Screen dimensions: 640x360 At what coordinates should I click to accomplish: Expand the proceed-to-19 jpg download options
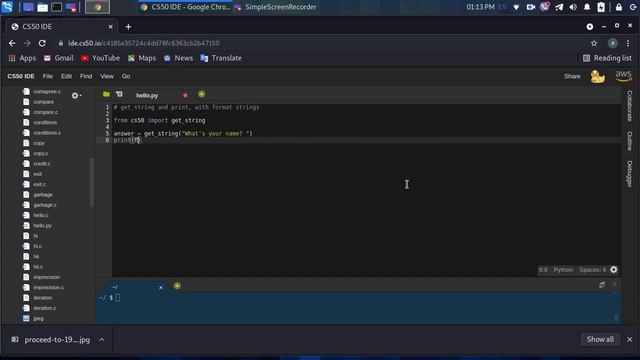[x=102, y=340]
